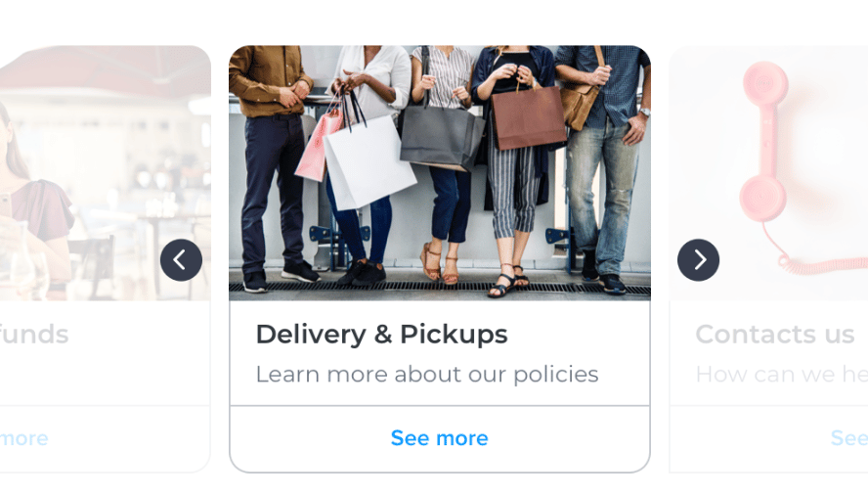Click the faded cafe photo on the left card
Image resolution: width=868 pixels, height=497 pixels.
coord(106,173)
